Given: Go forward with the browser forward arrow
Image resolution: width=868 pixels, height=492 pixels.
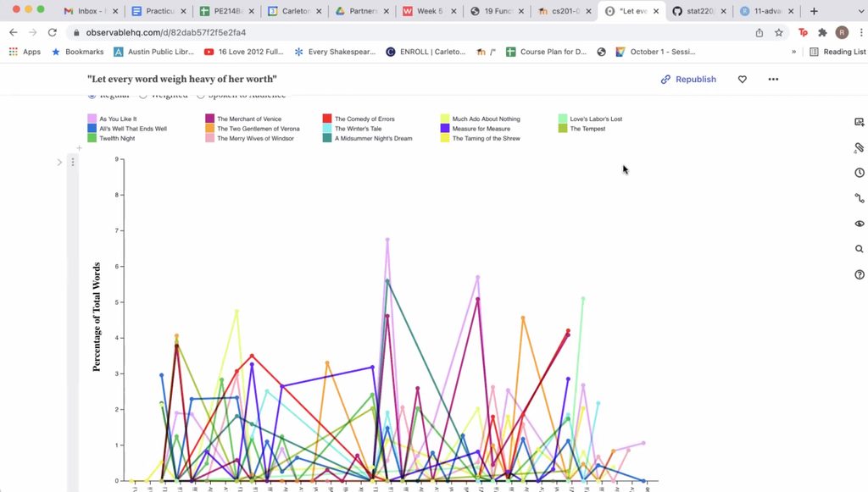Looking at the screenshot, I should 33,33.
